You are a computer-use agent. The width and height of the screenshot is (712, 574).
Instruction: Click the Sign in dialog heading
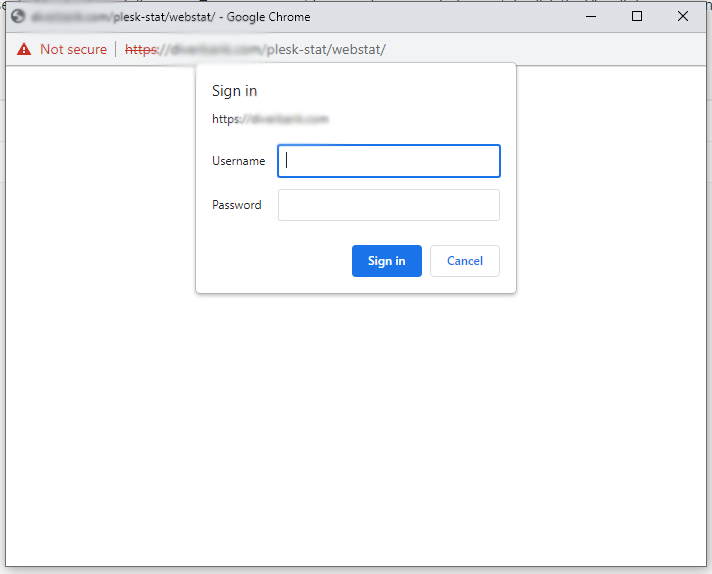234,91
